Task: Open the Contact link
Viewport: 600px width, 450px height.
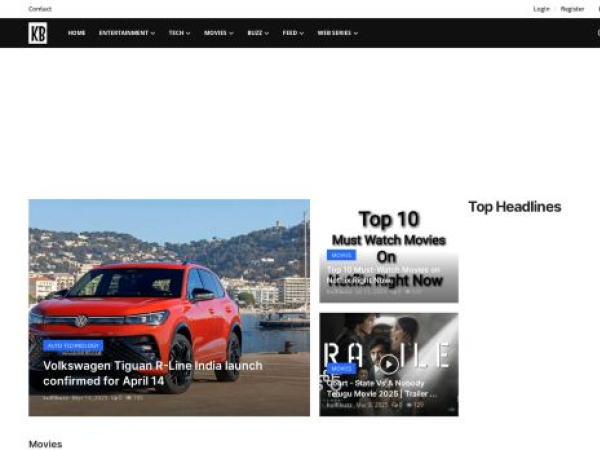Action: (x=40, y=9)
